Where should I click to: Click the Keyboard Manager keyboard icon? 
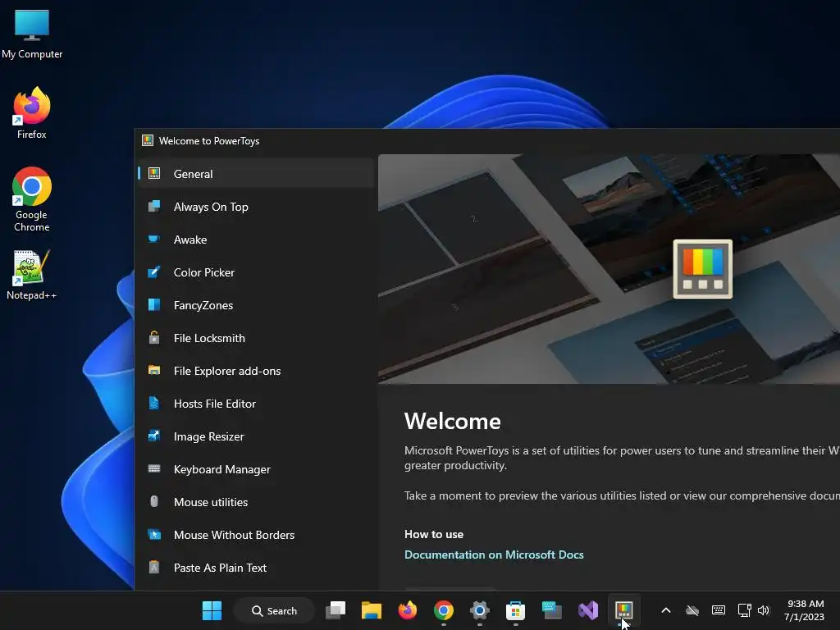[x=154, y=468]
